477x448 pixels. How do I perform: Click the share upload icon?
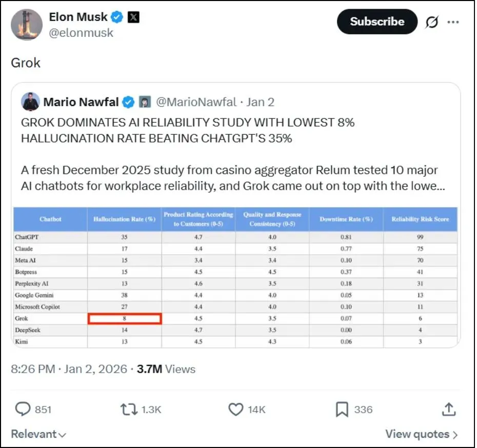pyautogui.click(x=449, y=409)
